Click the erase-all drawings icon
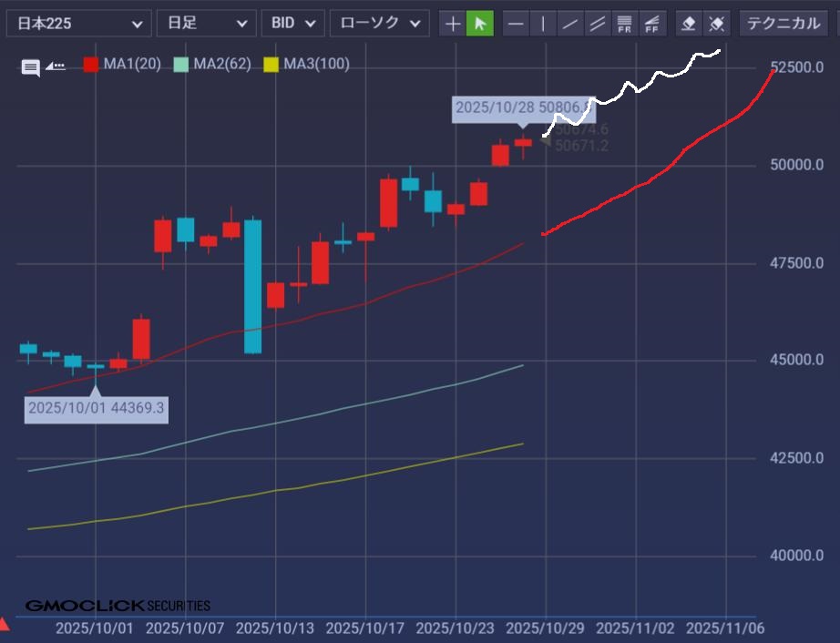Viewport: 840px width, 643px height. (x=717, y=24)
